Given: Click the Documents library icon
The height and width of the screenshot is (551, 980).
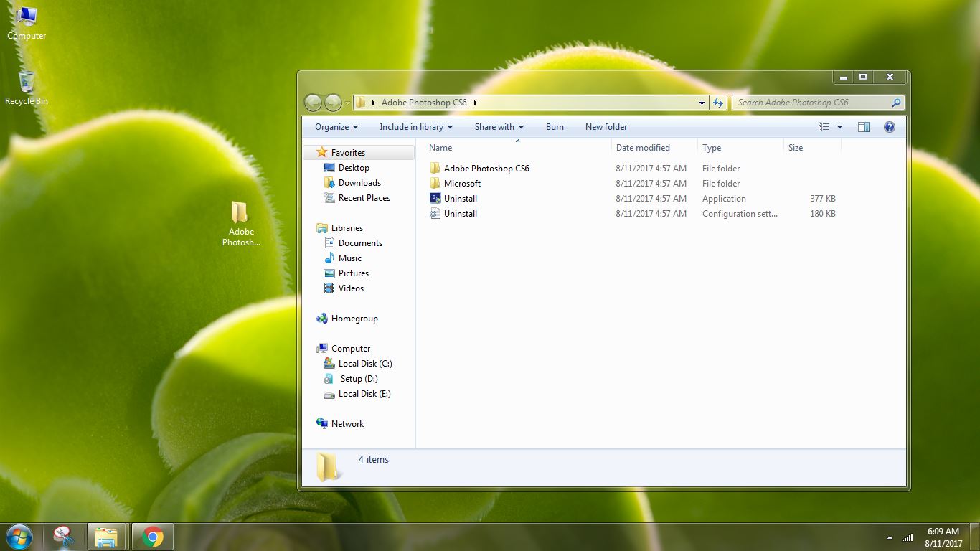Looking at the screenshot, I should click(x=329, y=243).
